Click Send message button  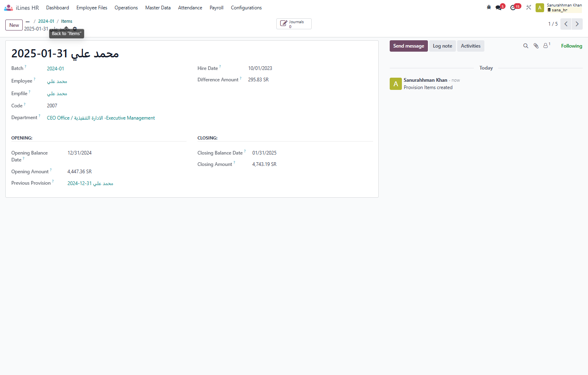[x=408, y=46]
